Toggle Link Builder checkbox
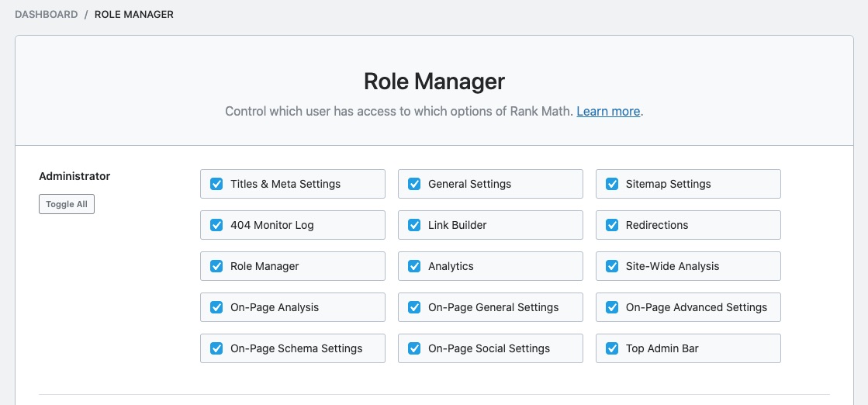 414,225
